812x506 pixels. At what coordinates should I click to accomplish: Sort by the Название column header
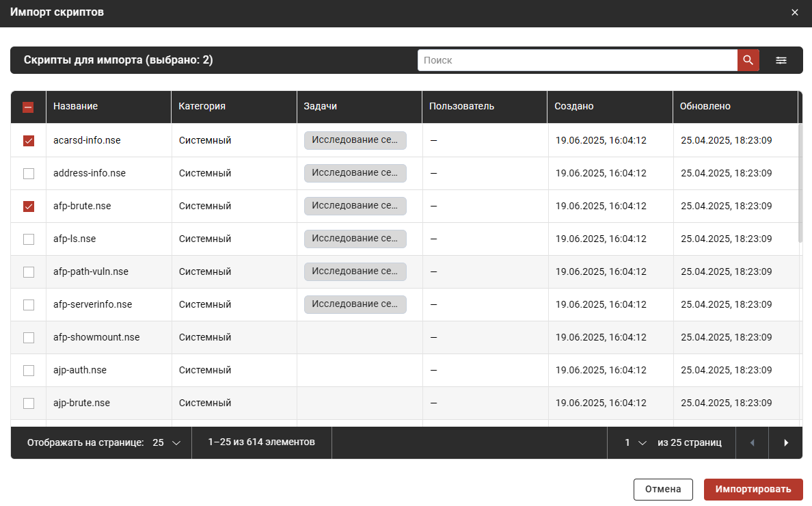[75, 106]
